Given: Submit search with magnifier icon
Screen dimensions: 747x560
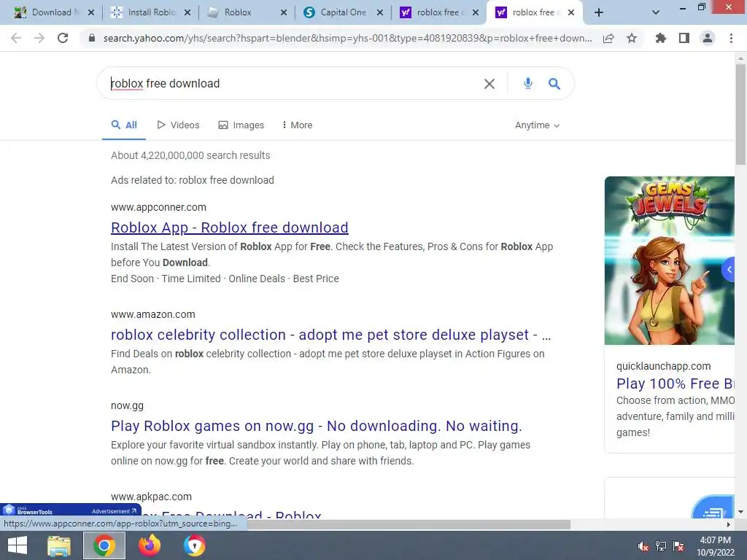Looking at the screenshot, I should (x=554, y=84).
